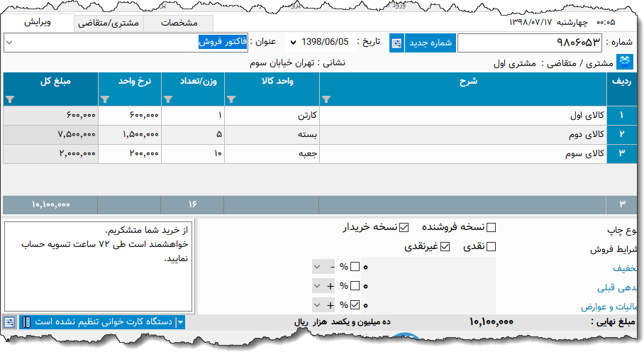Open the minus sign dropdown in تخفیف row
Viewport: 644px width, 352px height.
tap(324, 267)
